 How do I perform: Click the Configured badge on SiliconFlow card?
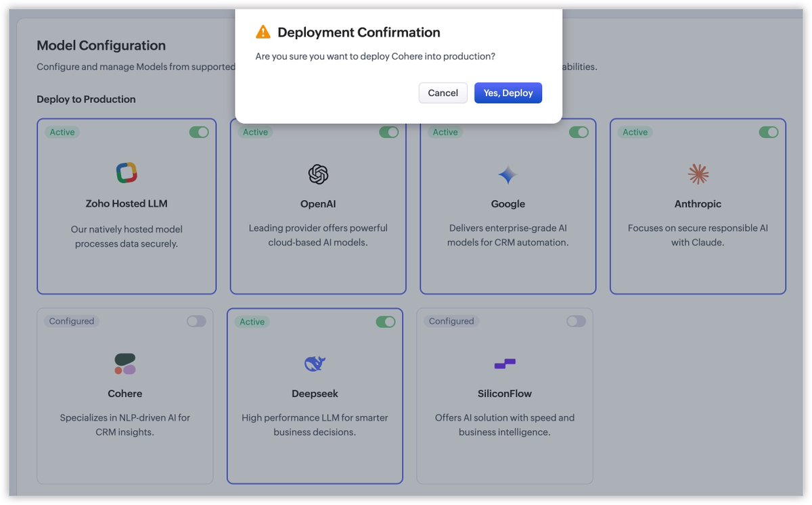click(451, 321)
